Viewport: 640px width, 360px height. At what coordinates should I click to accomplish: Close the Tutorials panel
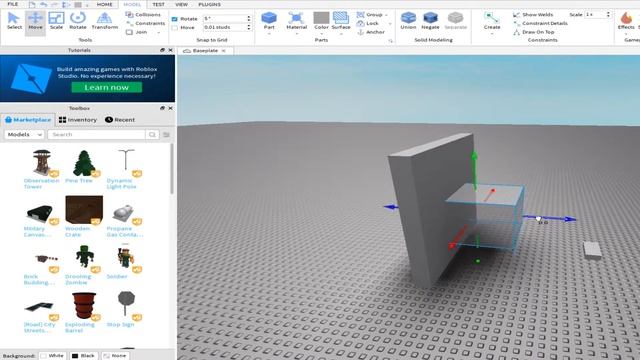pos(171,50)
